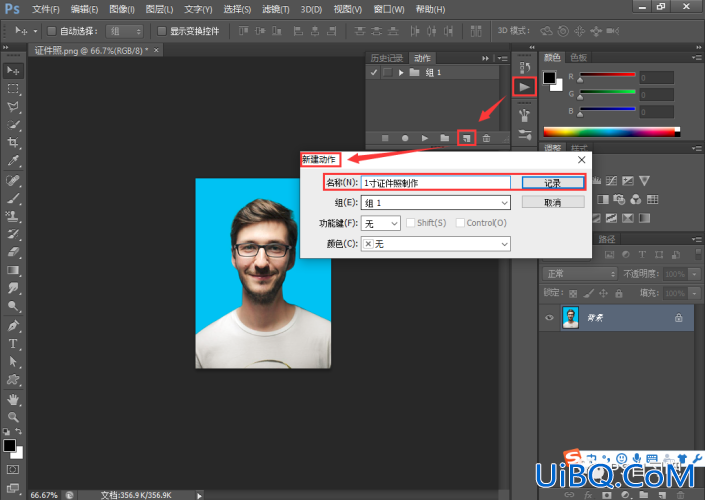Select the Eyedropper tool
Viewport: 705px width, 500px height.
click(13, 161)
